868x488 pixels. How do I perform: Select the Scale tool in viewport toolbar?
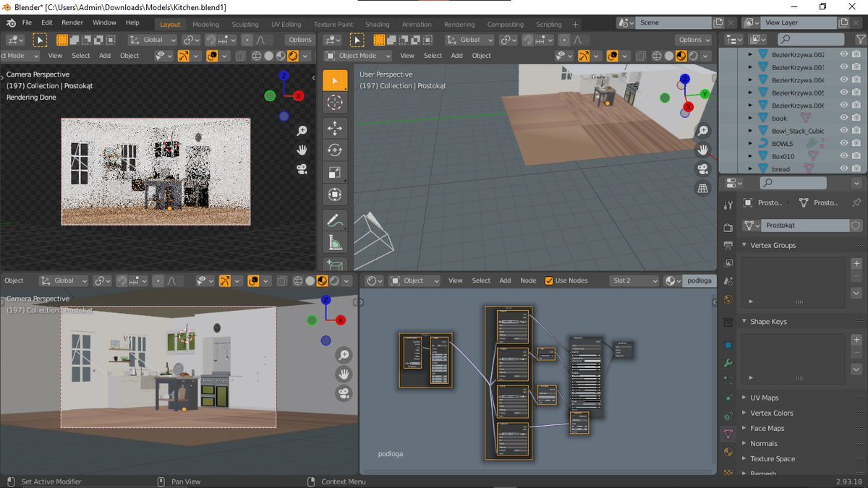pos(334,173)
